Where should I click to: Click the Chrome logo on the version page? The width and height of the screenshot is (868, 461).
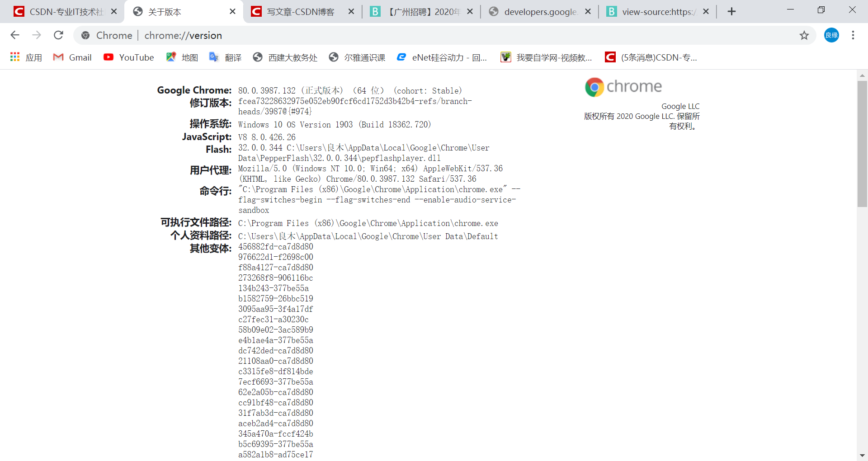(594, 87)
